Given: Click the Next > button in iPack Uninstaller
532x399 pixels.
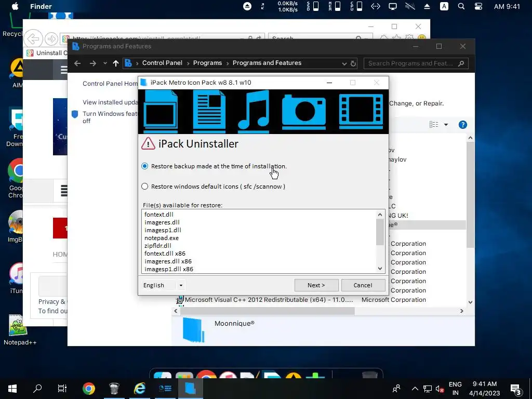Looking at the screenshot, I should point(316,285).
